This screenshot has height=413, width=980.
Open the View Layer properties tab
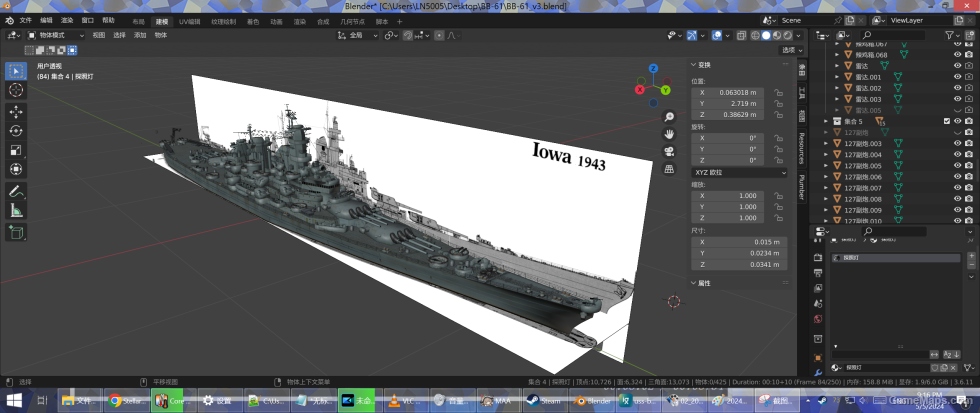(x=818, y=288)
